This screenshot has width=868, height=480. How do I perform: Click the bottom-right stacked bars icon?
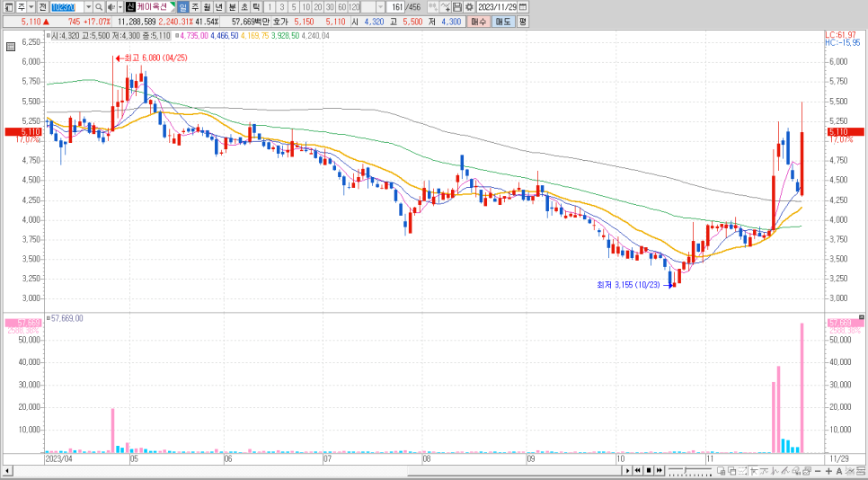[x=862, y=471]
